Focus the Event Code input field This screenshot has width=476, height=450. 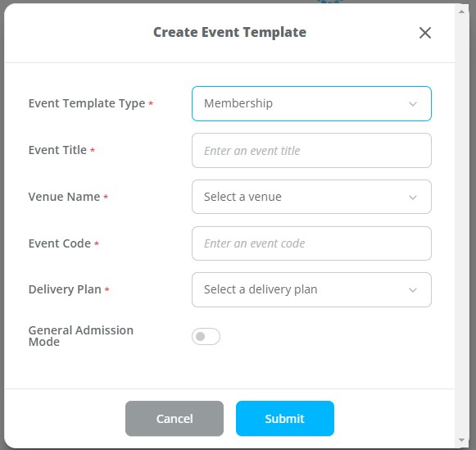(x=311, y=243)
